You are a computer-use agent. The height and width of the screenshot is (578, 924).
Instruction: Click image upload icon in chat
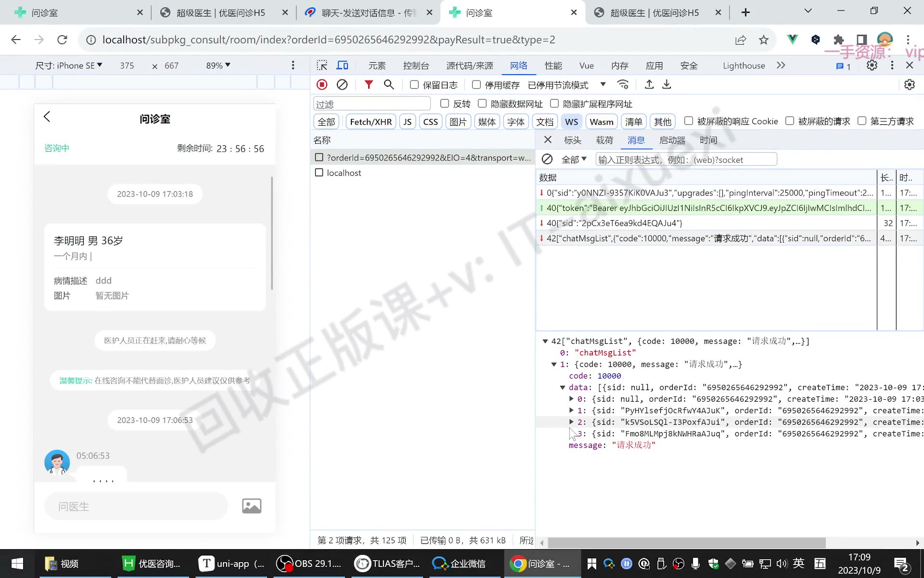coord(252,506)
